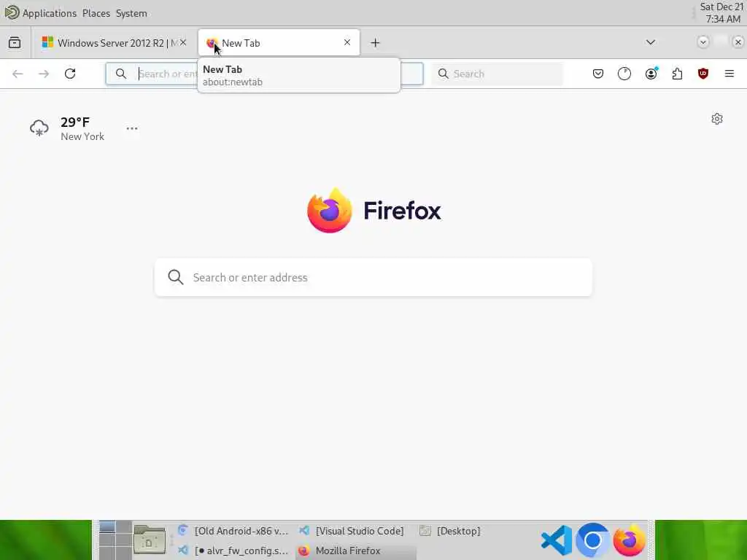Minimize the Firefox window

pos(703,42)
